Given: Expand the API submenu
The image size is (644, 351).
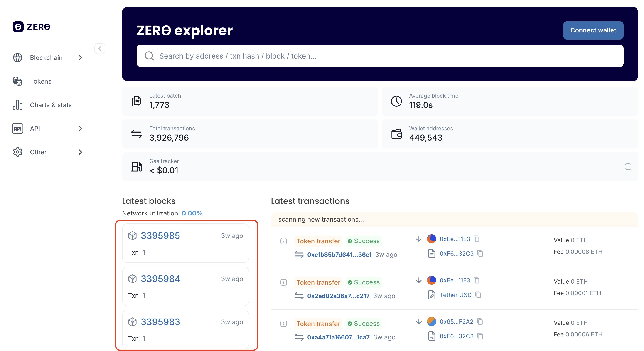Looking at the screenshot, I should (x=80, y=129).
